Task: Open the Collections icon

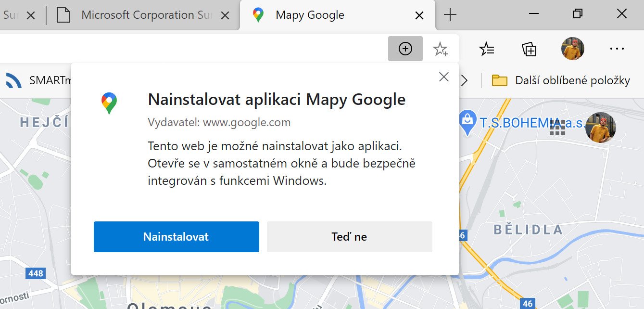Action: (x=529, y=49)
